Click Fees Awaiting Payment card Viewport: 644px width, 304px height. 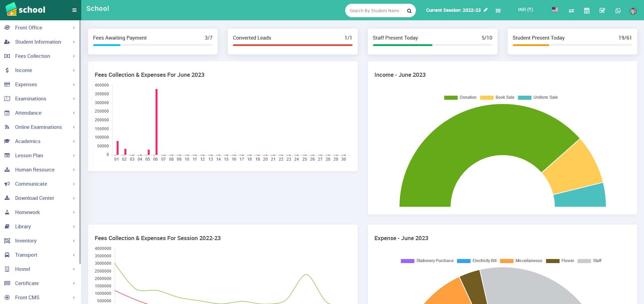click(x=153, y=41)
